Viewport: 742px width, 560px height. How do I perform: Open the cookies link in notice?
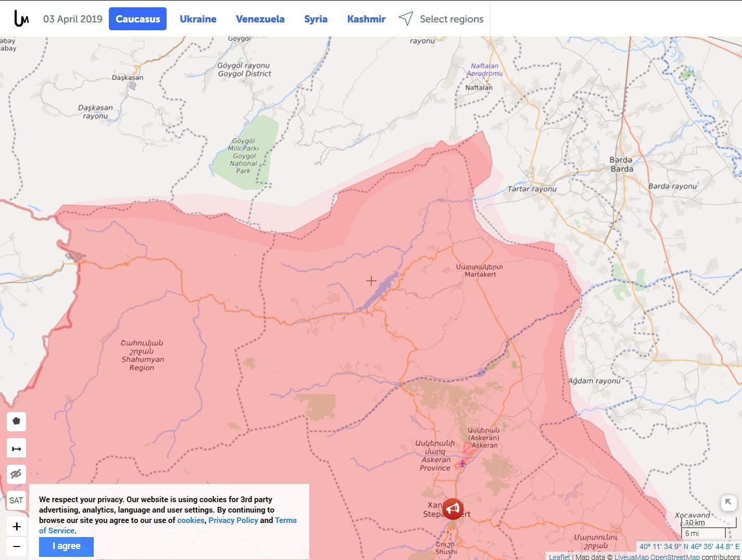[x=191, y=520]
